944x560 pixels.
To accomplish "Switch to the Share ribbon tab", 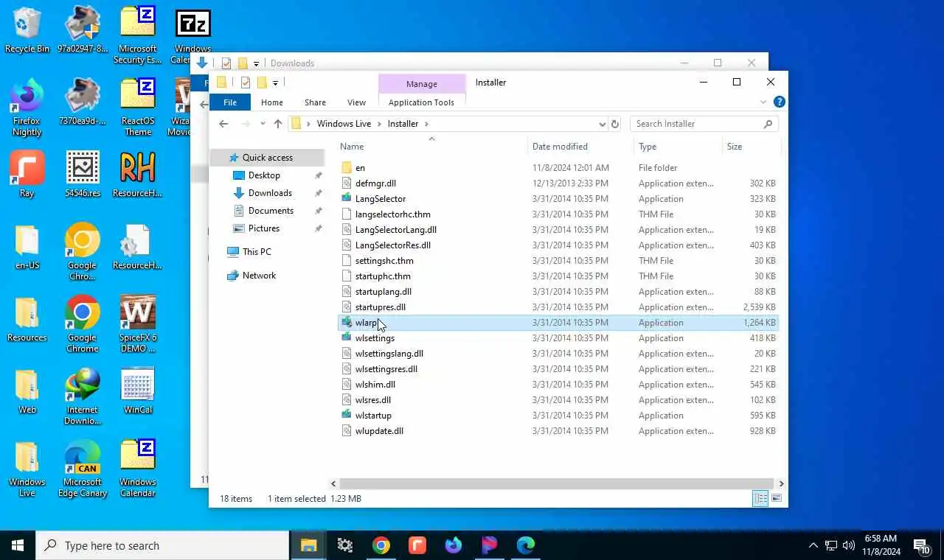I will pyautogui.click(x=315, y=102).
